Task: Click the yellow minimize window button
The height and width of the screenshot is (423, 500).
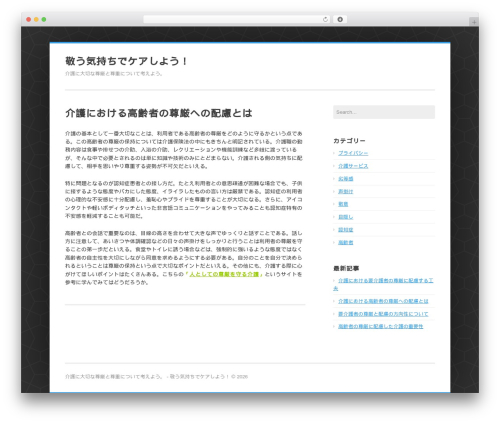Action: [x=36, y=19]
